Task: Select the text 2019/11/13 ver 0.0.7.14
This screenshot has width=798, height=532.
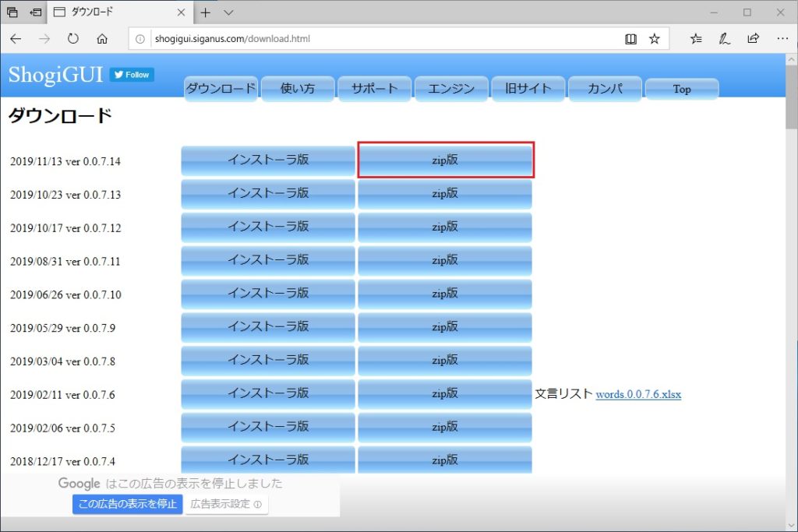Action: pos(65,162)
